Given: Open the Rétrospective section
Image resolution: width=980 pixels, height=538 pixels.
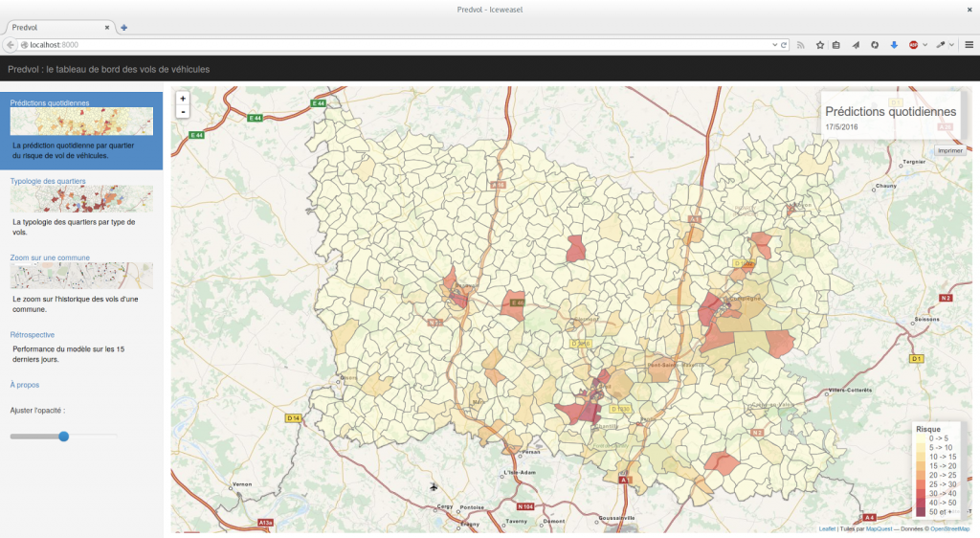Looking at the screenshot, I should click(x=33, y=335).
